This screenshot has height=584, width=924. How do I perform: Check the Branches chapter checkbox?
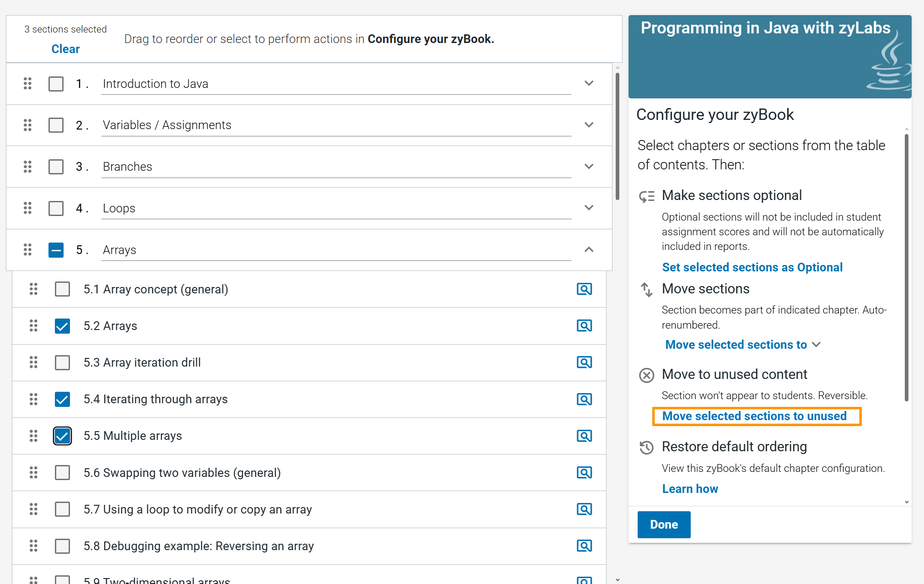click(56, 167)
